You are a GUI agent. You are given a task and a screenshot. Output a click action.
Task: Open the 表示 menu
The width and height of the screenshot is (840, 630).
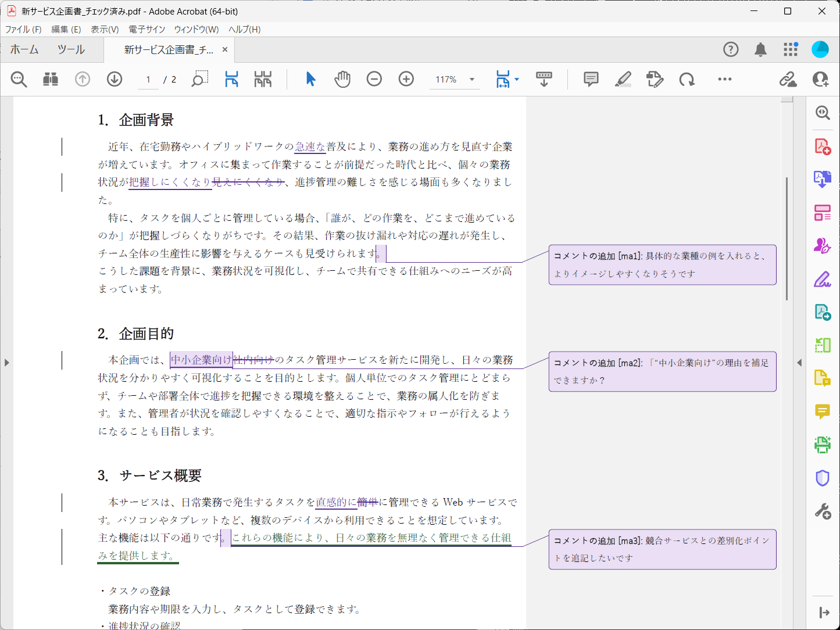point(105,29)
